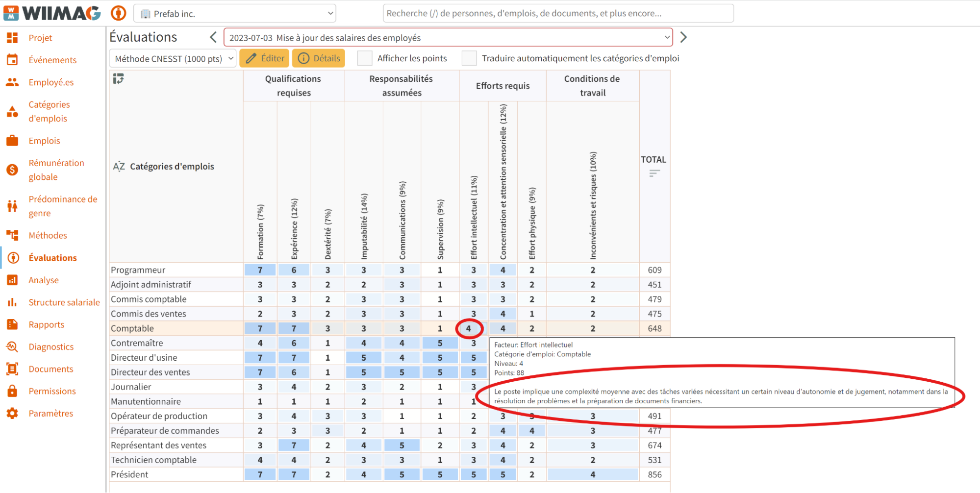Open the Évaluations menu item
980x493 pixels.
(52, 258)
